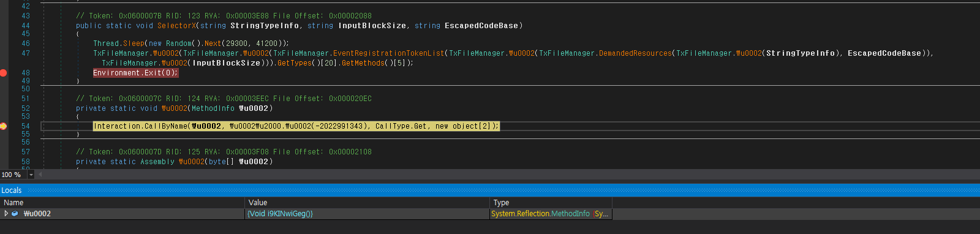Image resolution: width=980 pixels, height=234 pixels.
Task: Click EventRegistrationTokenList method reference
Action: (389, 53)
